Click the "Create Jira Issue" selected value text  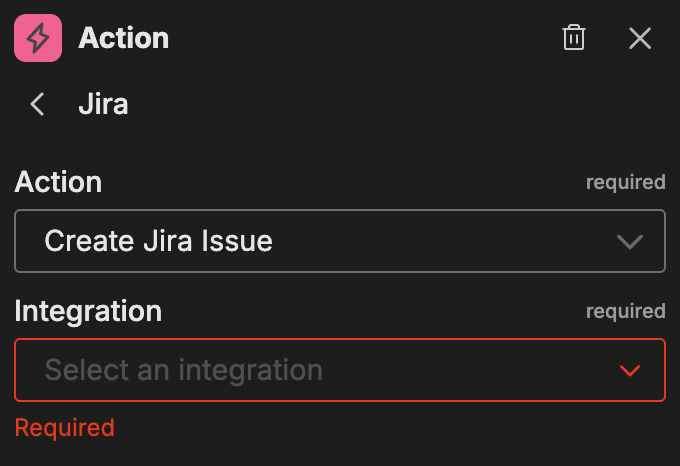(x=159, y=241)
